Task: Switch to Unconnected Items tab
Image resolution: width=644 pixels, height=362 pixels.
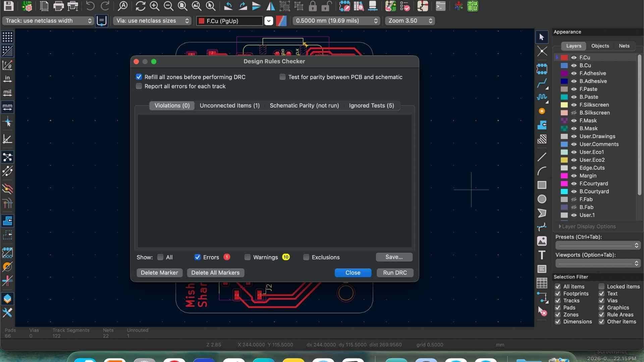Action: (x=229, y=106)
